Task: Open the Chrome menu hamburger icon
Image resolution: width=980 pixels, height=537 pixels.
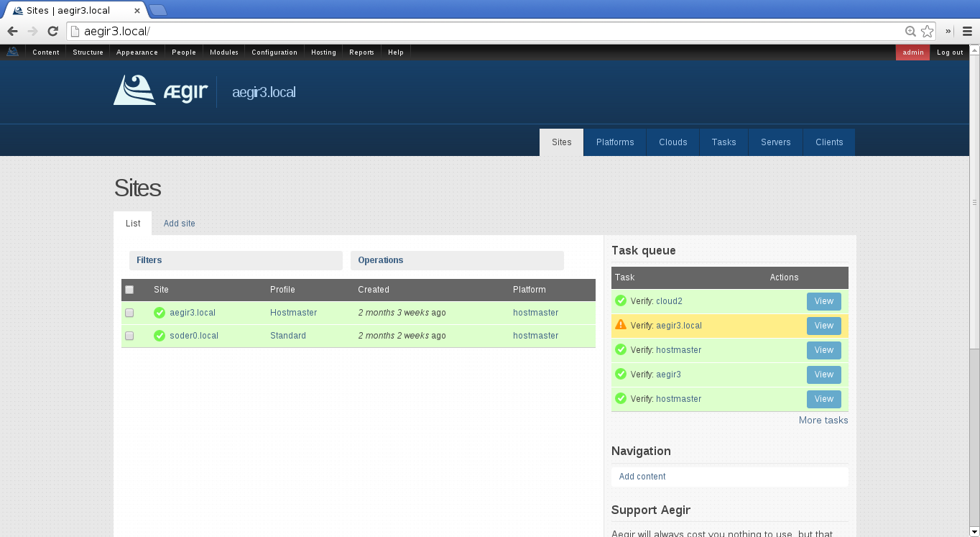Action: [967, 31]
